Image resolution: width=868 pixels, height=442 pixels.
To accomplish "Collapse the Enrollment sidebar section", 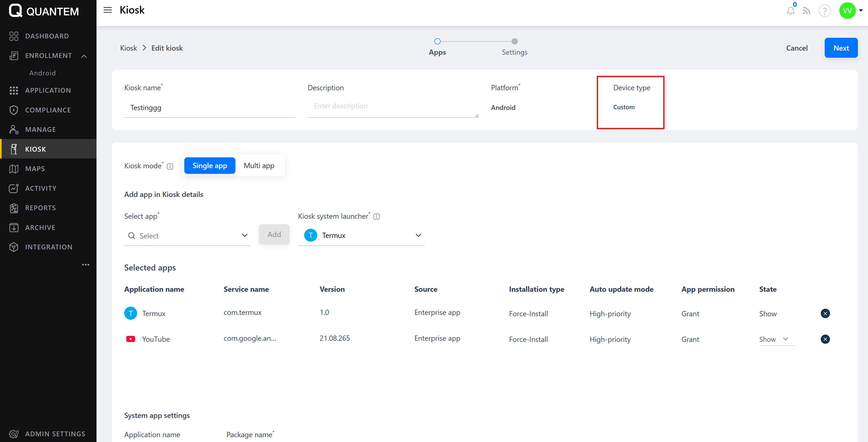I will tap(84, 56).
